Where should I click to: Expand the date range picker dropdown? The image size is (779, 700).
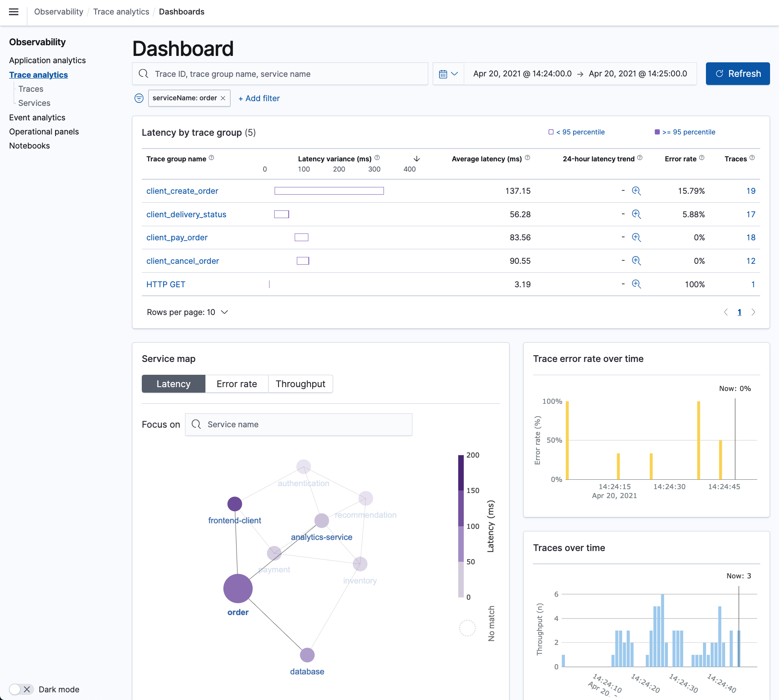(454, 73)
